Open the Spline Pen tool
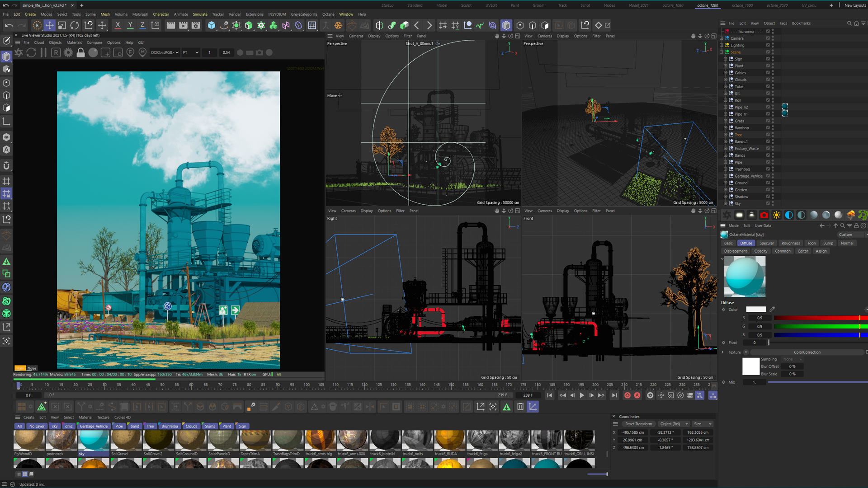The image size is (868, 488). pyautogui.click(x=224, y=25)
